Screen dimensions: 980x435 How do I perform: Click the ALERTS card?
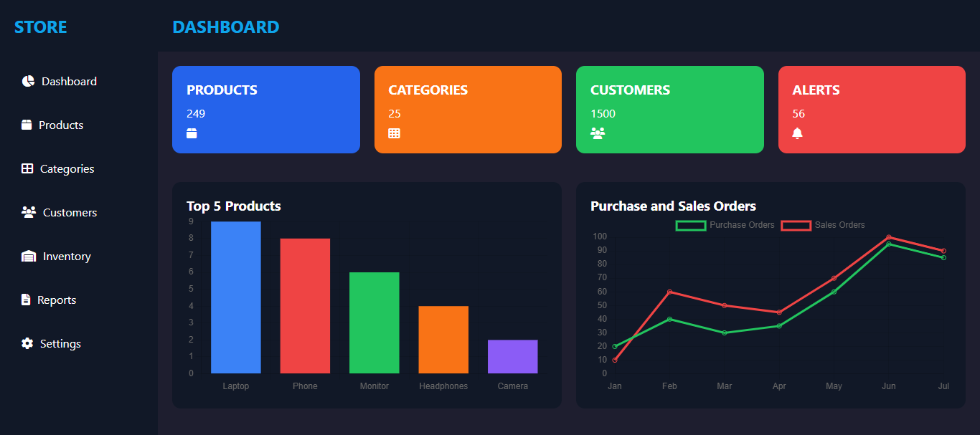click(x=872, y=109)
